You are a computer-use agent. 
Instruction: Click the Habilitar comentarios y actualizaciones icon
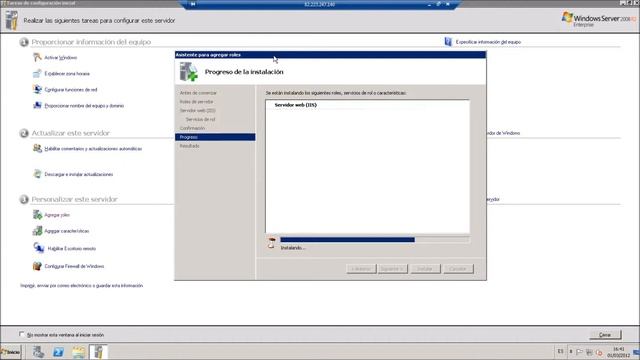click(37, 149)
